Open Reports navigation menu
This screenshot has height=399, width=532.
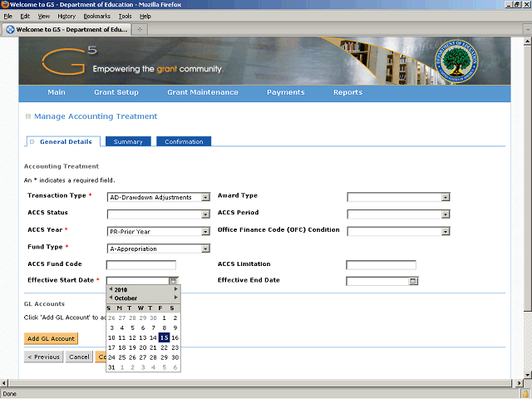[x=347, y=92]
